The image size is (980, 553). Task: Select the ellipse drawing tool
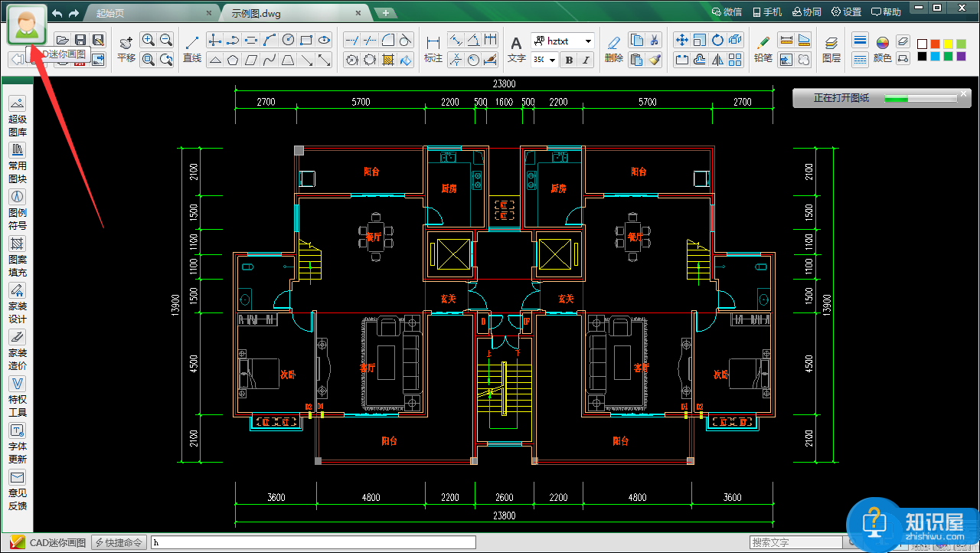click(325, 40)
